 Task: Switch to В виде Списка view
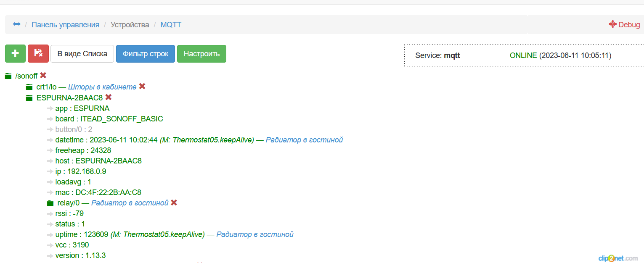[82, 54]
